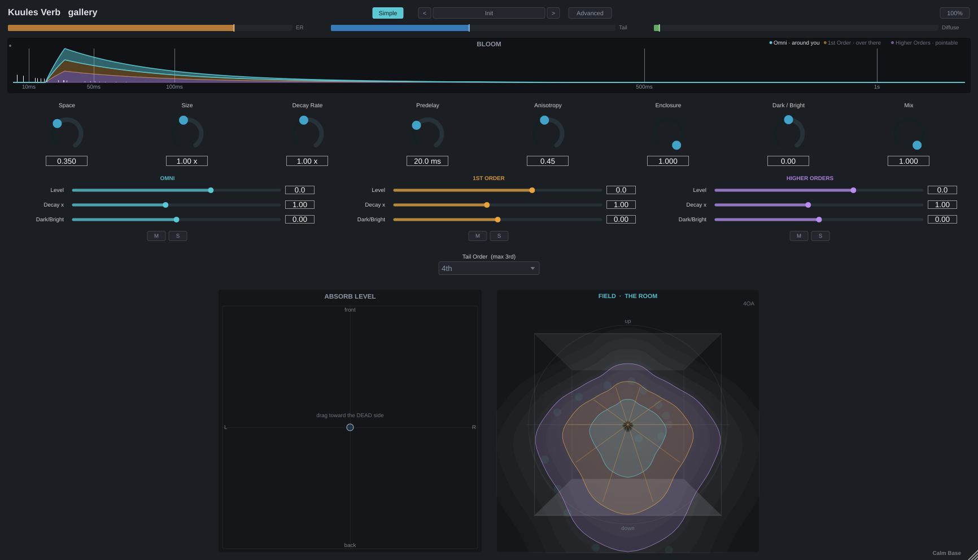Click the Anisotropy knob
978x560 pixels.
[548, 133]
